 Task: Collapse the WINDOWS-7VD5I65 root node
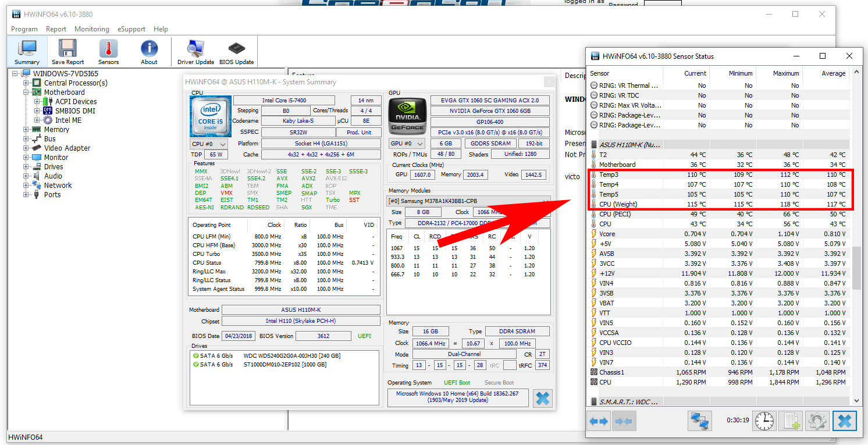[16, 74]
